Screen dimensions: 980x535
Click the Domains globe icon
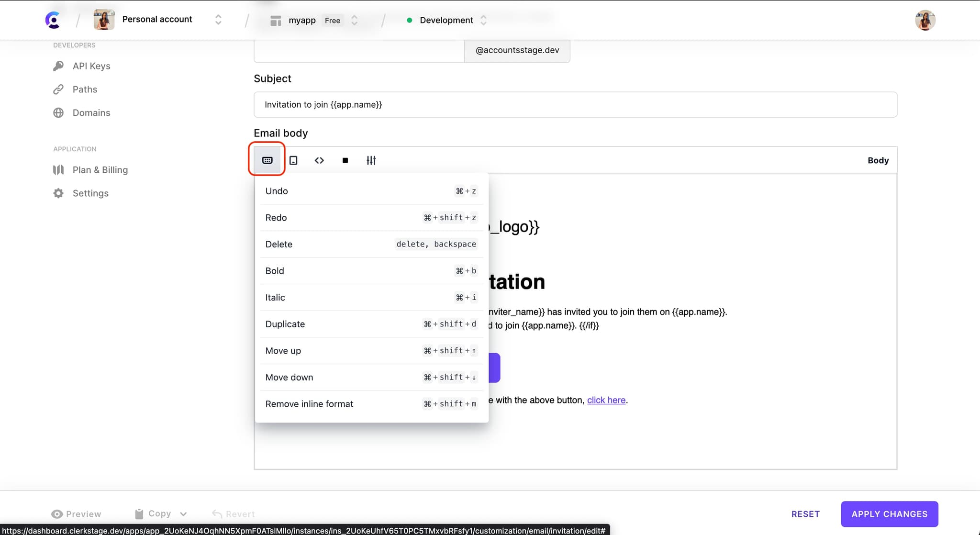pyautogui.click(x=58, y=113)
